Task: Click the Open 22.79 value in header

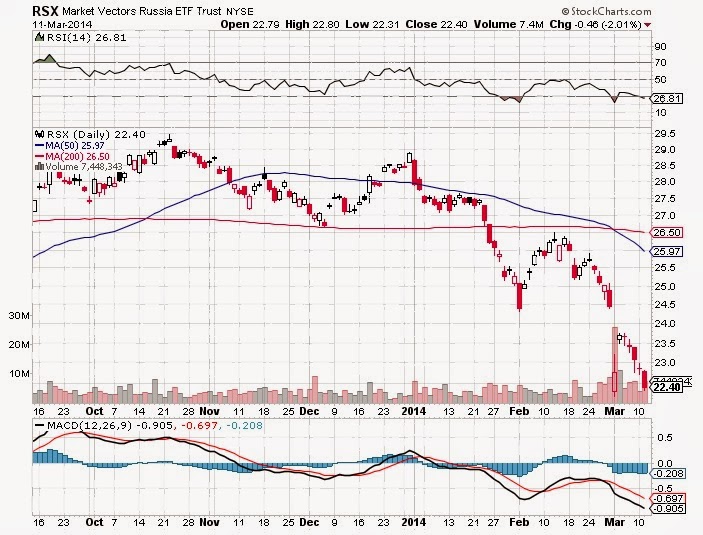Action: click(250, 24)
